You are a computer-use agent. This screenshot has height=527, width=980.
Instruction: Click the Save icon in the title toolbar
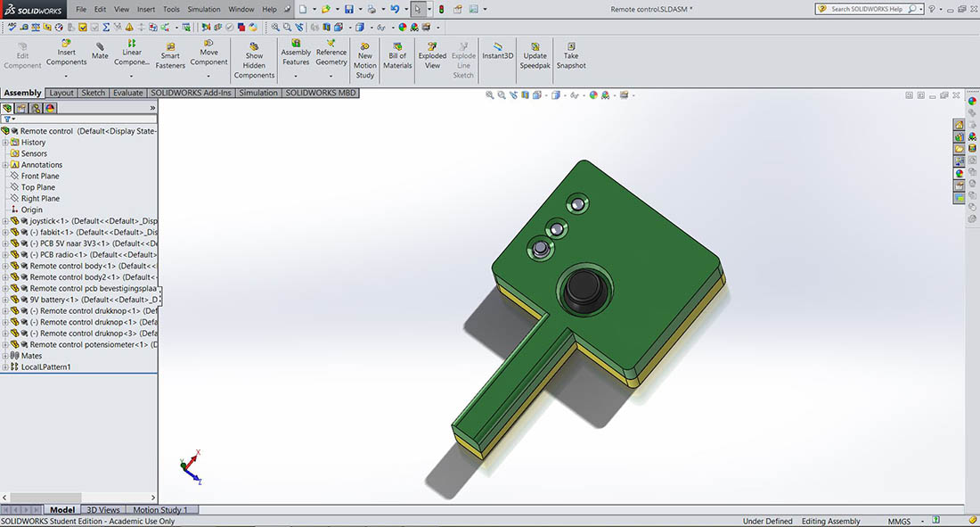tap(348, 10)
